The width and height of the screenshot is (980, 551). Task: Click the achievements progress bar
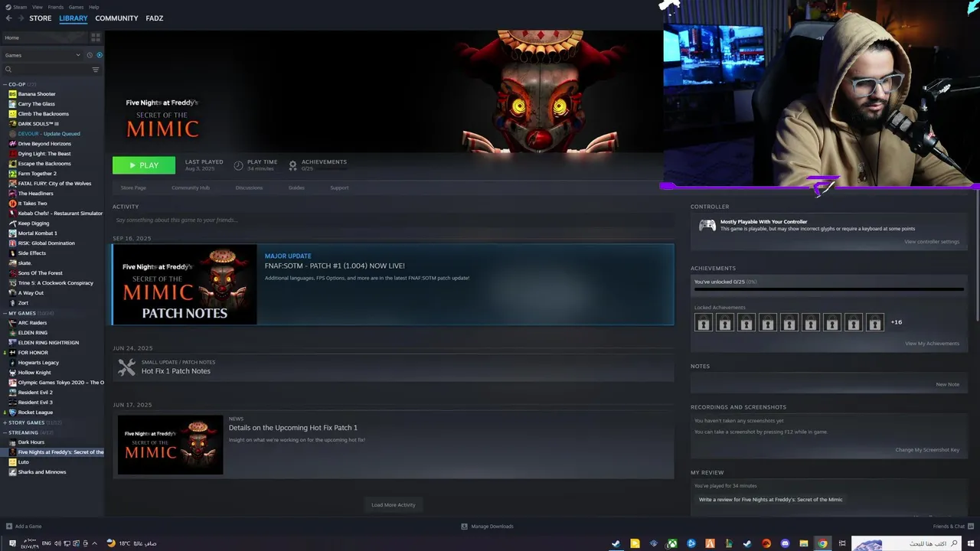click(x=829, y=289)
